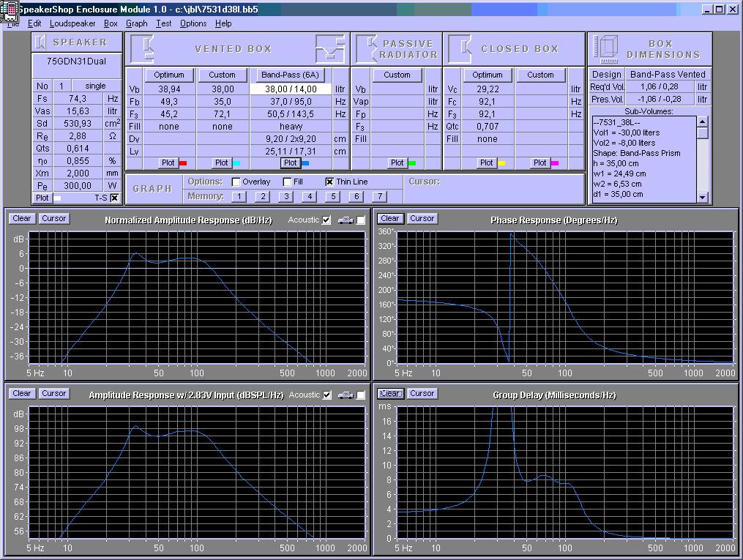Click the car icon in Normalized Amplitude graph
Screen dimensions: 743x560
point(346,220)
